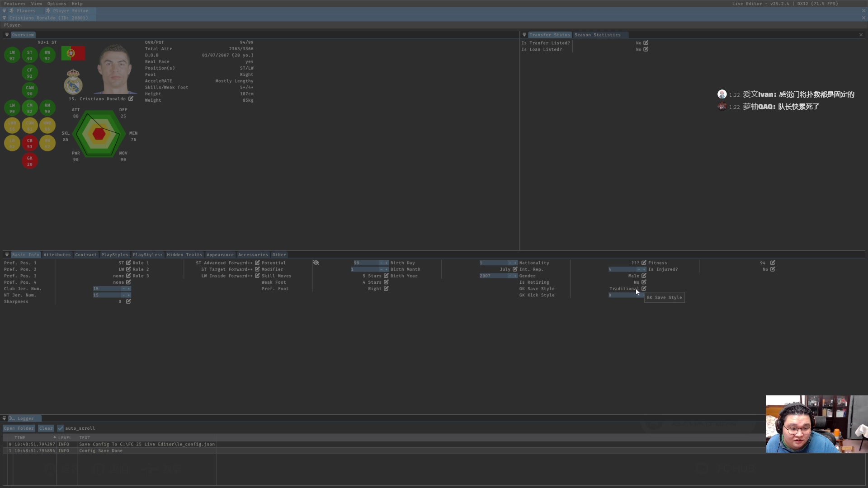Edit Birth Month July value

pyautogui.click(x=515, y=269)
